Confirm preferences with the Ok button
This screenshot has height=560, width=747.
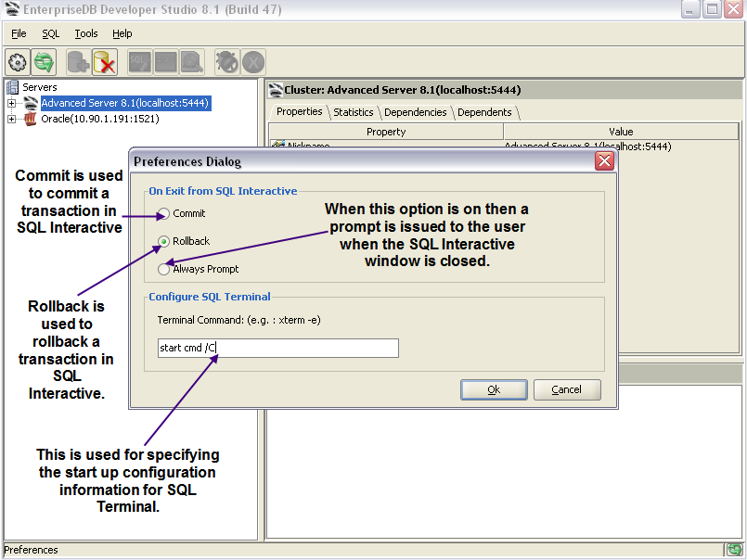pos(494,389)
